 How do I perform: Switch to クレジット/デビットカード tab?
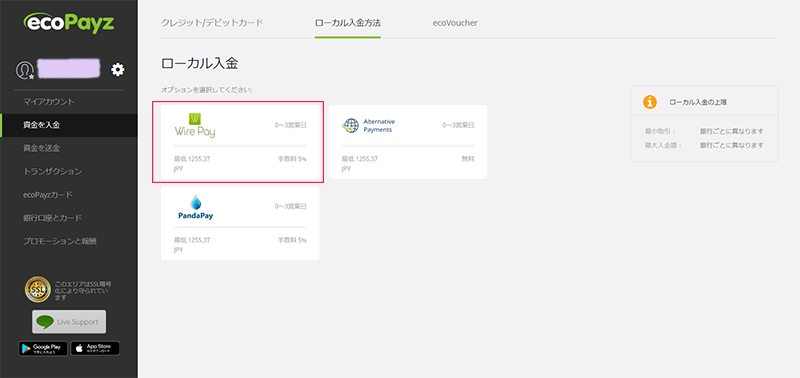[212, 23]
